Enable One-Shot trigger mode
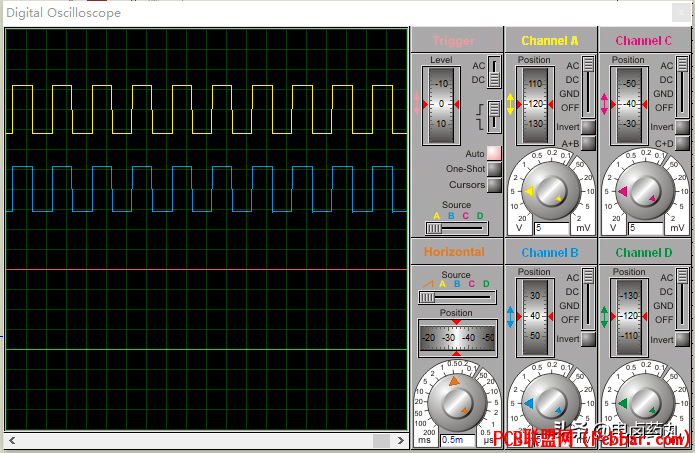The image size is (695, 453). tap(494, 169)
